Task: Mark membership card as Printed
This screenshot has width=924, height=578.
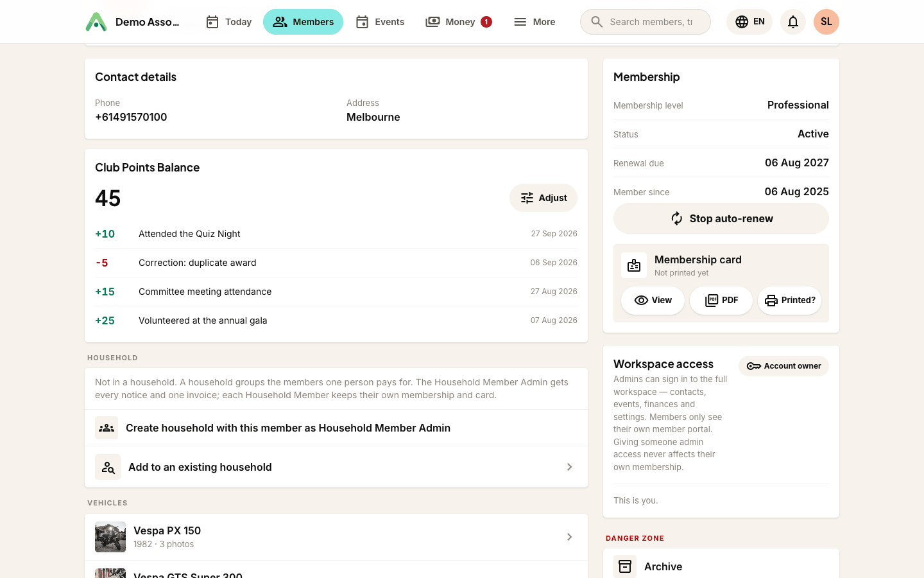Action: 790,301
